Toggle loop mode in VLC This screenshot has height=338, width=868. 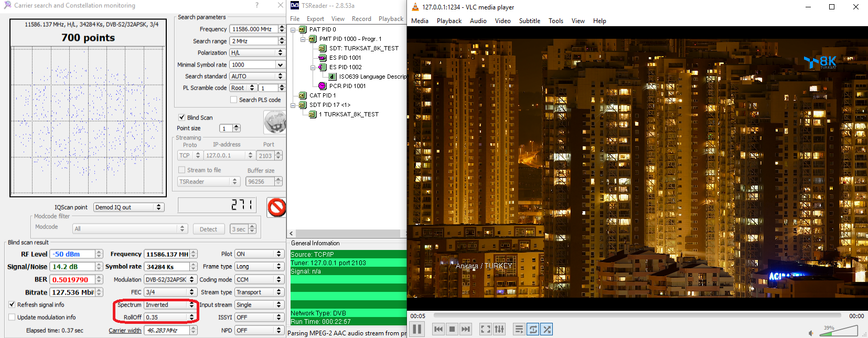tap(533, 329)
